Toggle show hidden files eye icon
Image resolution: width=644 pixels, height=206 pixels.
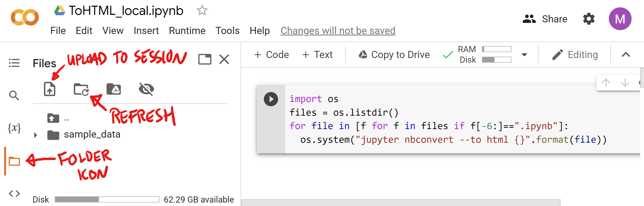click(x=146, y=89)
